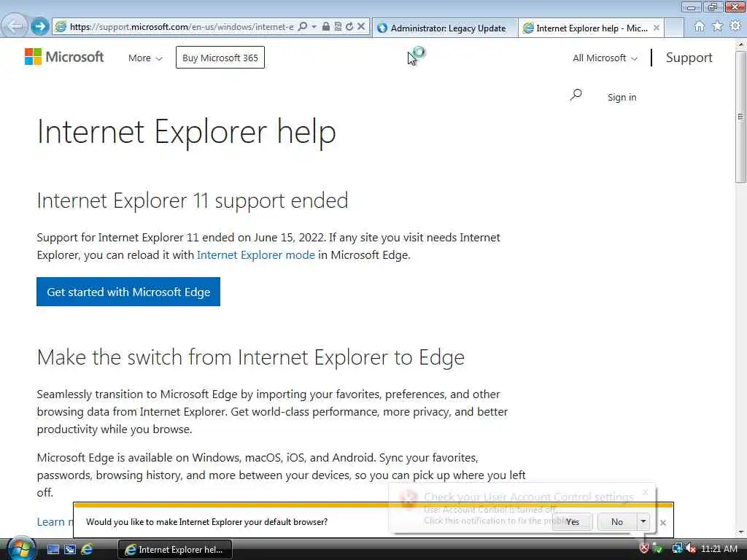
Task: Close the User Account Control notification balloon
Action: [x=645, y=492]
